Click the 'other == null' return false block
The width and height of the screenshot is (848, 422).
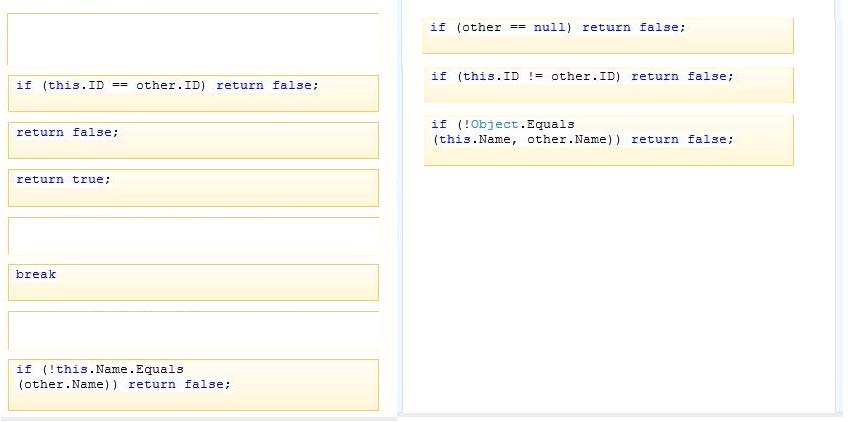tap(608, 36)
